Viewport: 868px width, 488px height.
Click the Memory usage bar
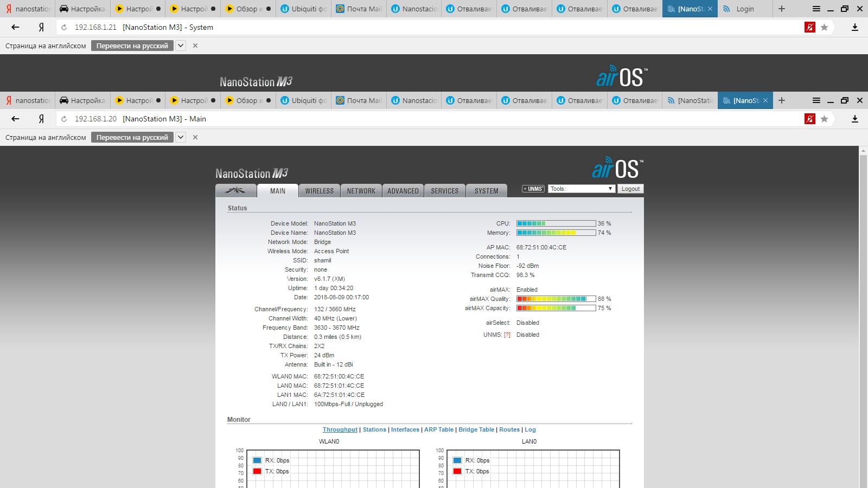(556, 233)
